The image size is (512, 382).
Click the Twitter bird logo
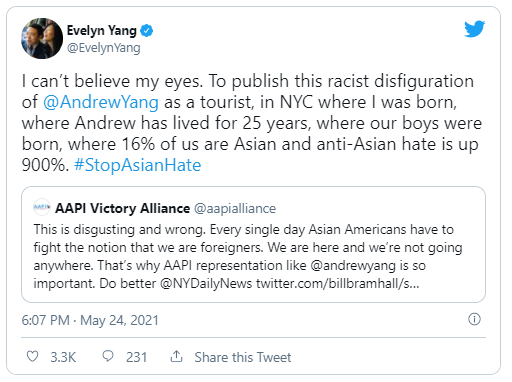[x=474, y=29]
